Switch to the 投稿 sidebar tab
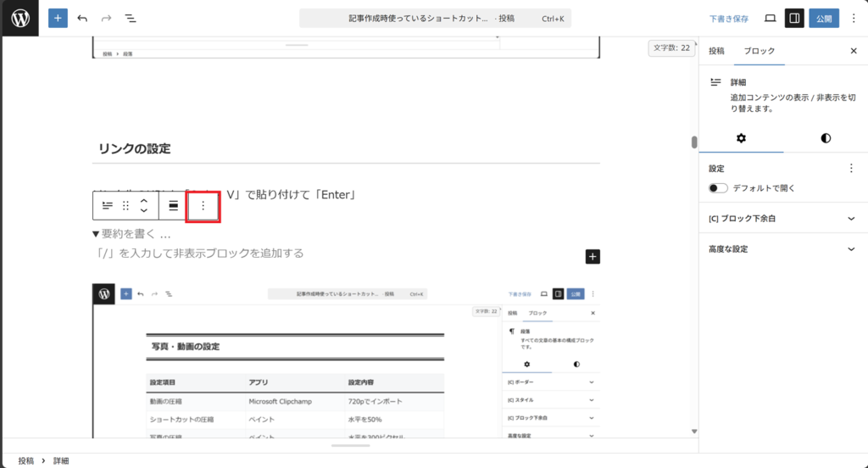Image resolution: width=868 pixels, height=468 pixels. tap(716, 51)
